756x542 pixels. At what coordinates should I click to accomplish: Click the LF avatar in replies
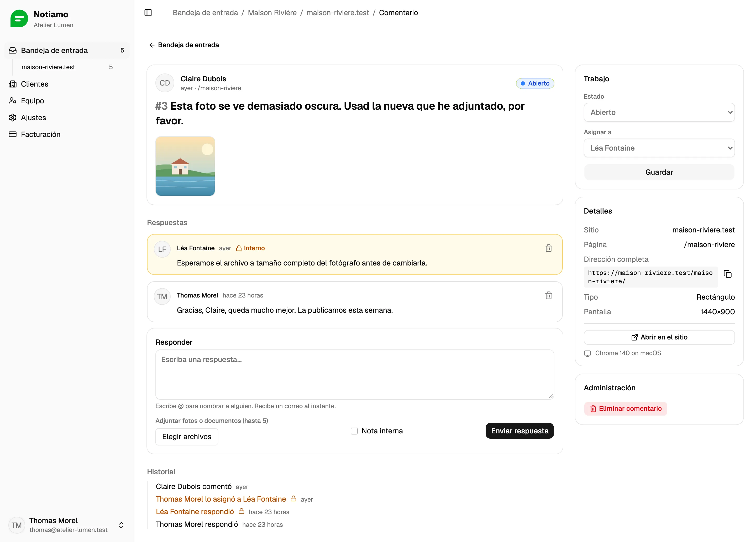162,249
